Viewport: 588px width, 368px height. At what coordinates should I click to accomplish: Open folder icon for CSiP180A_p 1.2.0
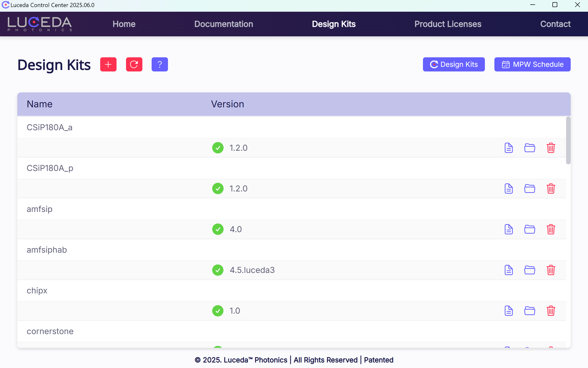tap(529, 189)
